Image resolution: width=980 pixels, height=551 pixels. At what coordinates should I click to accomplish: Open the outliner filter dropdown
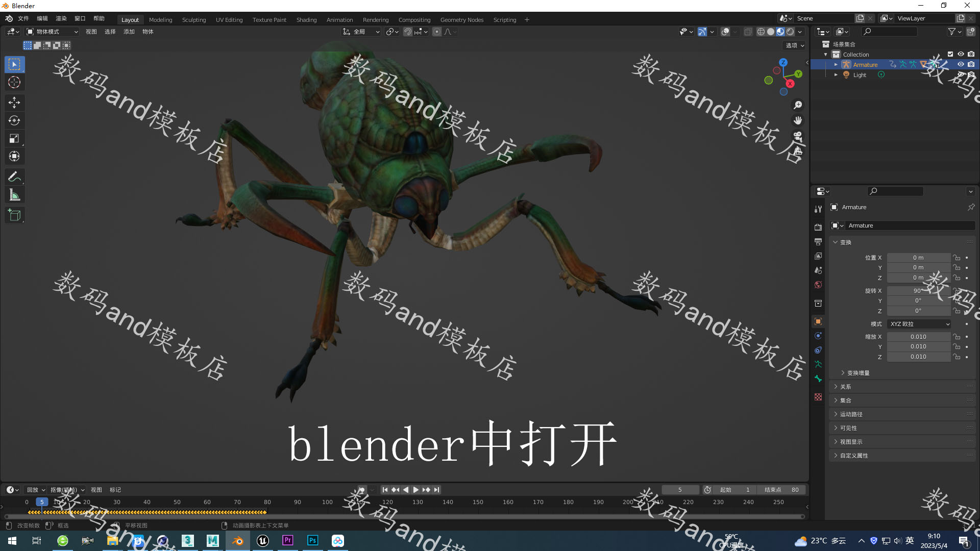tap(954, 32)
